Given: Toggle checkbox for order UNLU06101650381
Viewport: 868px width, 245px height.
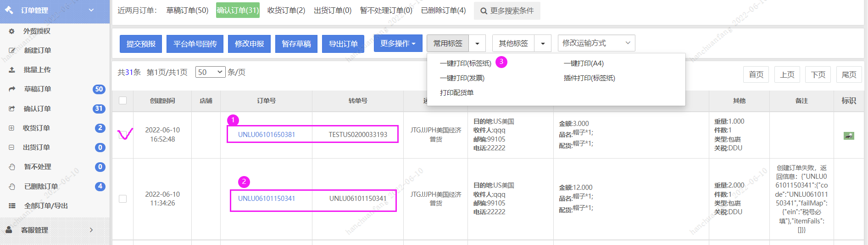Looking at the screenshot, I should click(122, 135).
